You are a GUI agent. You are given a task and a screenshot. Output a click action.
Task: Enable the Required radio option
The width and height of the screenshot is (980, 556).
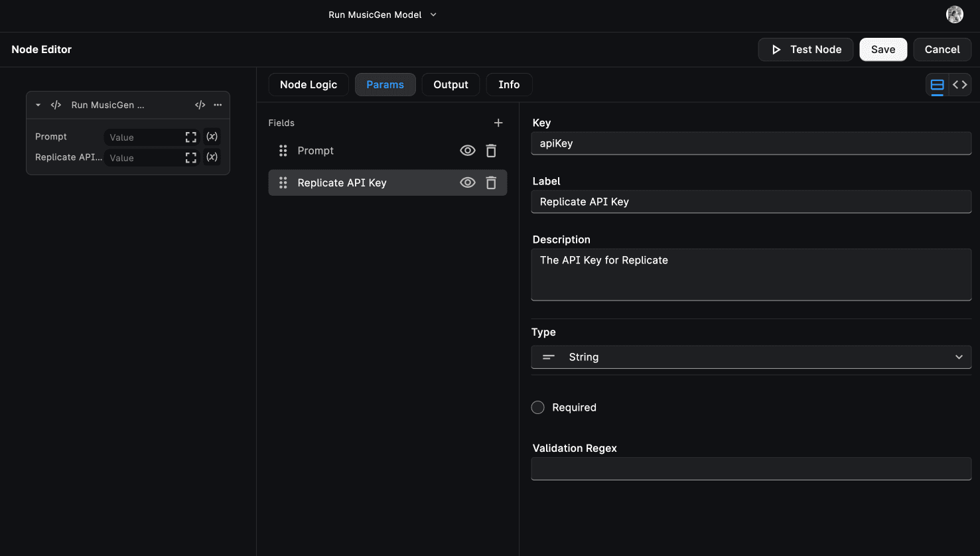pyautogui.click(x=538, y=407)
